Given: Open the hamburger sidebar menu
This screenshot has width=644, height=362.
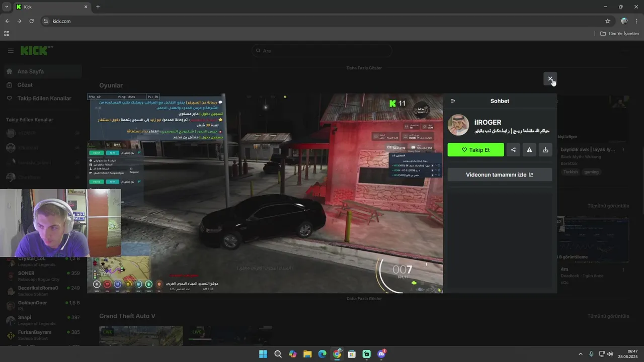Looking at the screenshot, I should pyautogui.click(x=11, y=51).
